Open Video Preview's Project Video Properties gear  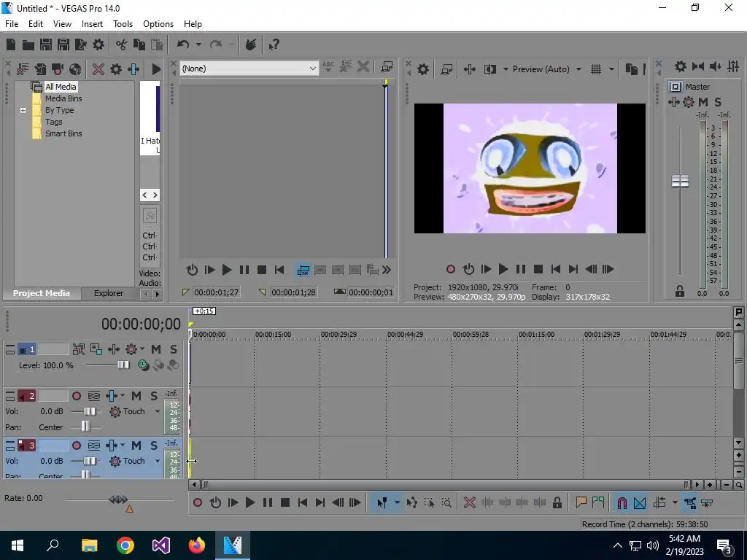coord(422,69)
